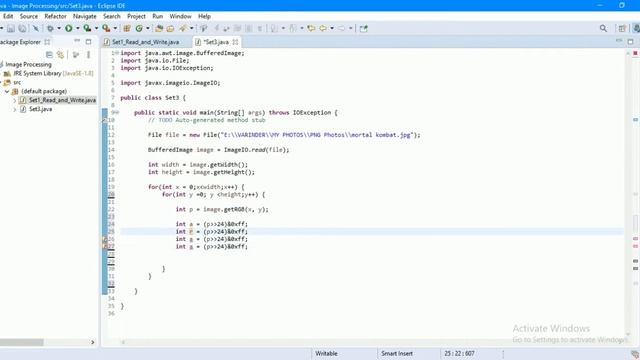
Task: Open the Run menu
Action: [x=158, y=16]
